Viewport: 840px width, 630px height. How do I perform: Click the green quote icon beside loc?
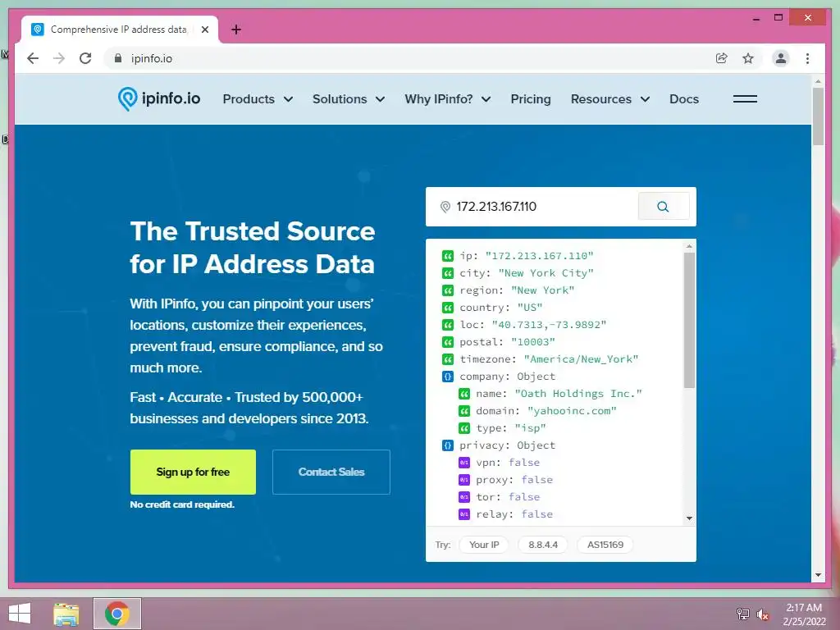tap(447, 325)
